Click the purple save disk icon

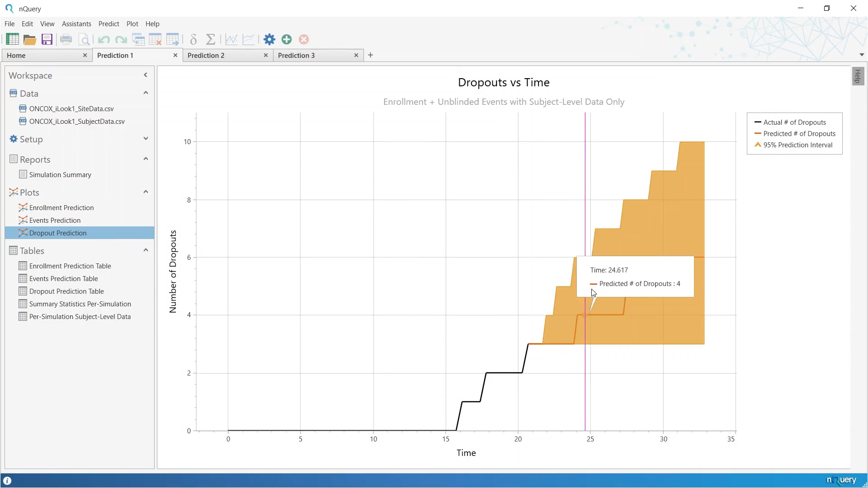coord(47,39)
